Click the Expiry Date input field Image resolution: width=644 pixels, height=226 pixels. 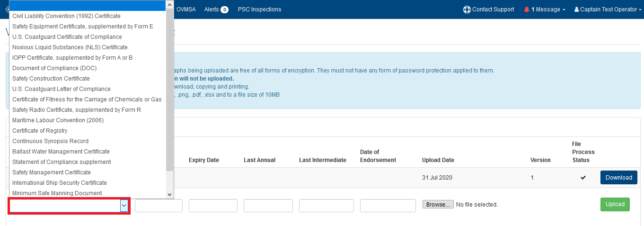click(213, 206)
